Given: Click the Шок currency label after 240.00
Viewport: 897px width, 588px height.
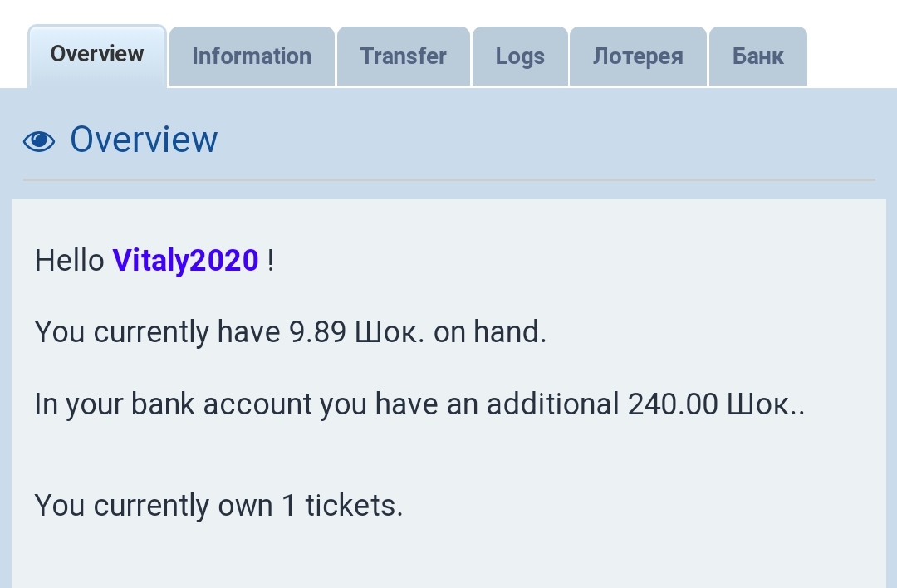Looking at the screenshot, I should tap(762, 404).
